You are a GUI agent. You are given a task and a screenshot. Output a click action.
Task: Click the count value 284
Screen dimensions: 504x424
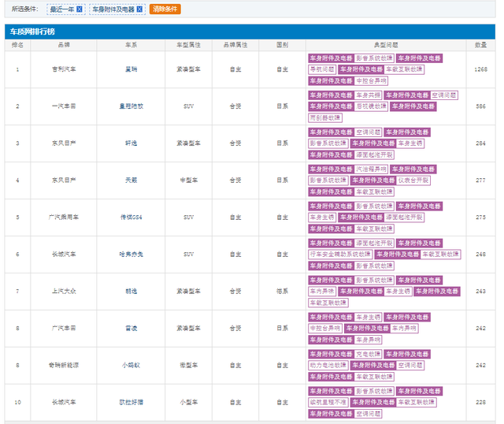tap(481, 143)
